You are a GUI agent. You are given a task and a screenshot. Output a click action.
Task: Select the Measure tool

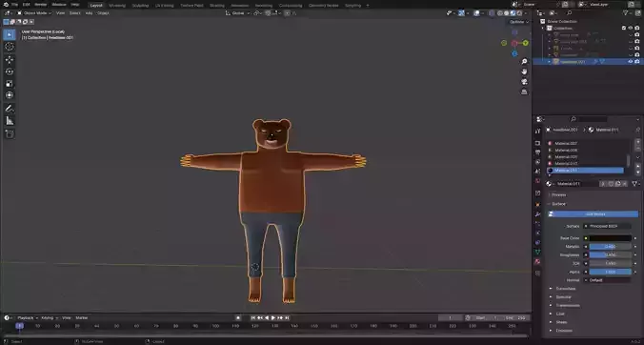9,121
